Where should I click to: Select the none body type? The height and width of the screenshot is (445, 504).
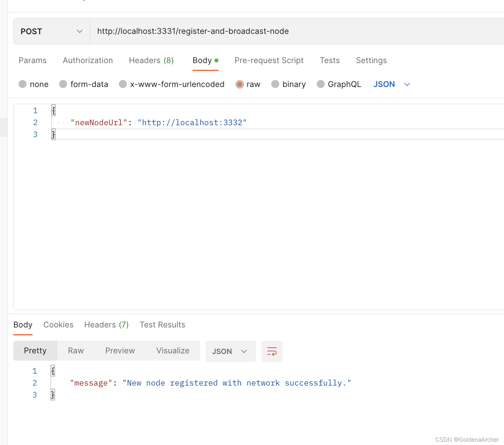34,84
